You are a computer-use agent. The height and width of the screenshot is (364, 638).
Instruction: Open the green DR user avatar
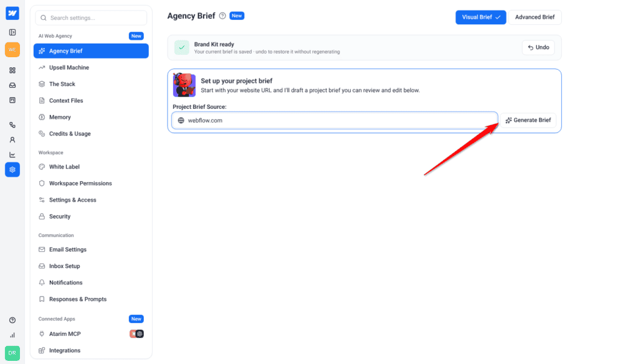point(12,353)
